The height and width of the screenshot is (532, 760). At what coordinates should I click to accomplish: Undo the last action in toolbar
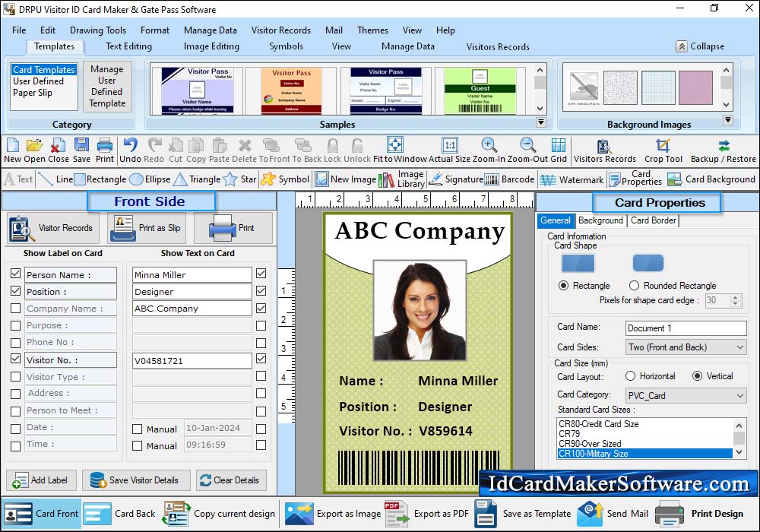(130, 145)
